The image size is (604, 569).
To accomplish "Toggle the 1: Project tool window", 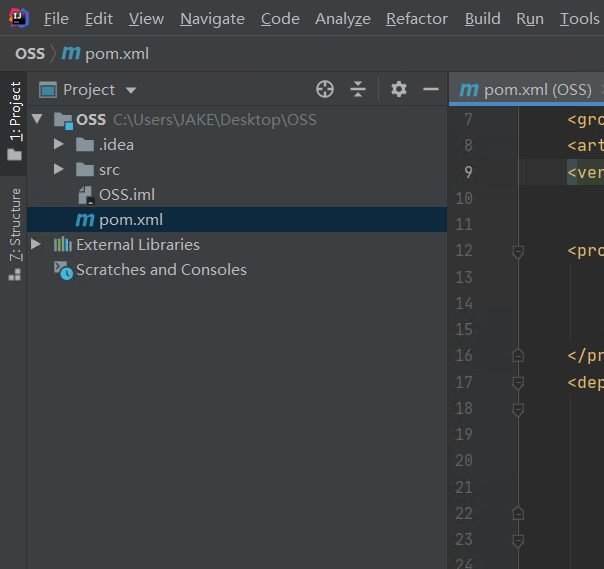I will pyautogui.click(x=14, y=122).
